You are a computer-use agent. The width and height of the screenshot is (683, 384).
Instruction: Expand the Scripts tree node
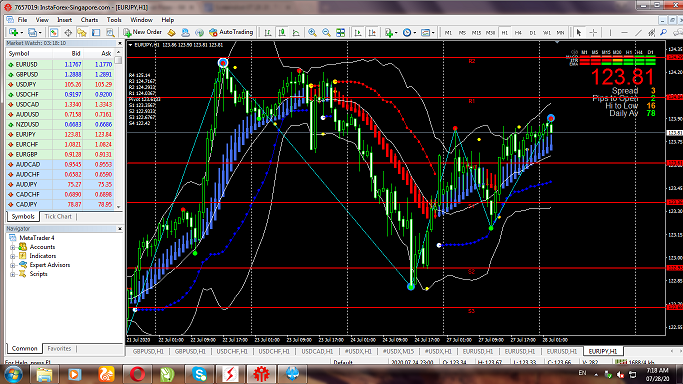[x=13, y=274]
